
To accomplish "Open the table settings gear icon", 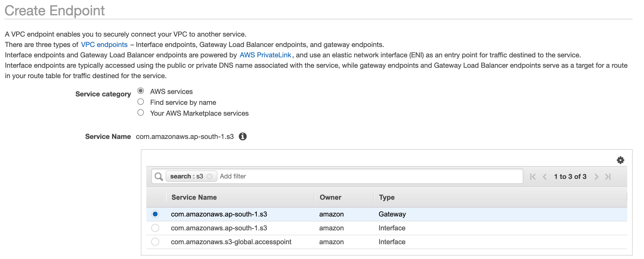I will [620, 160].
